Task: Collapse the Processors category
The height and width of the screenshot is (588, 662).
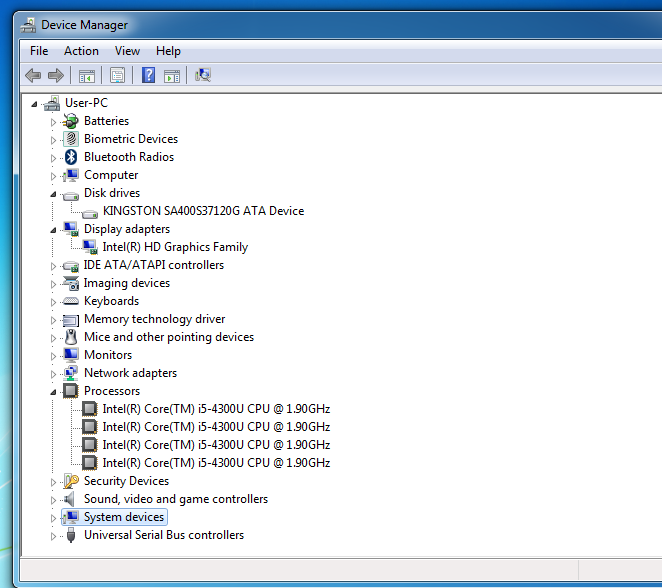Action: pyautogui.click(x=53, y=392)
